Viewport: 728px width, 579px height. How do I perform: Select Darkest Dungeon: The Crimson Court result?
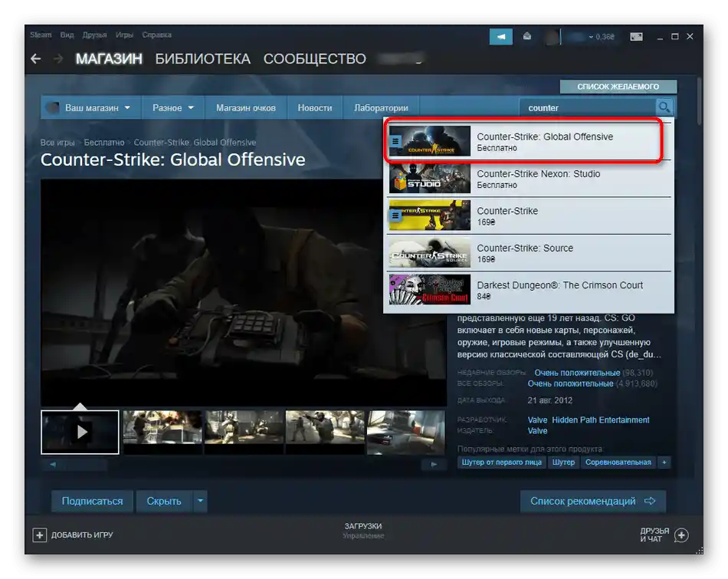pos(530,290)
